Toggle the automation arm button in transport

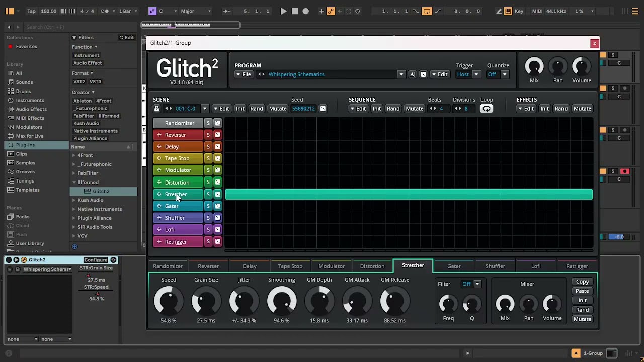pos(331,11)
